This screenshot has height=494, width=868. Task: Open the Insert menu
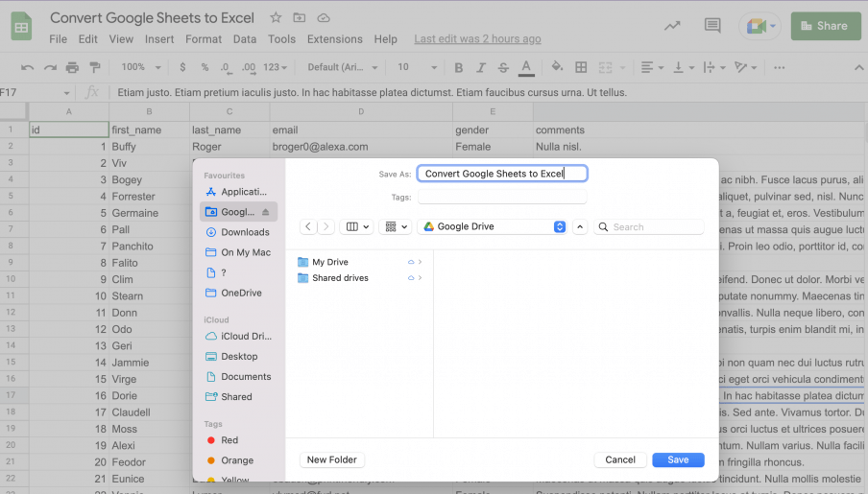159,39
